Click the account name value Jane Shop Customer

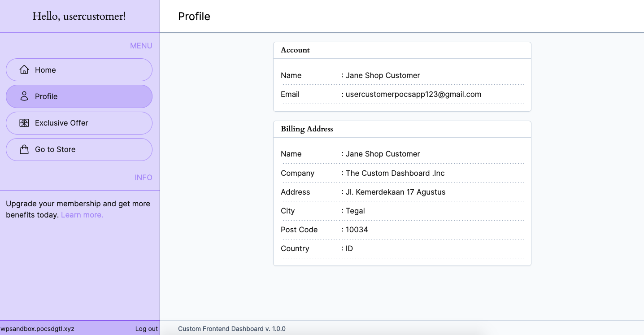tap(383, 75)
